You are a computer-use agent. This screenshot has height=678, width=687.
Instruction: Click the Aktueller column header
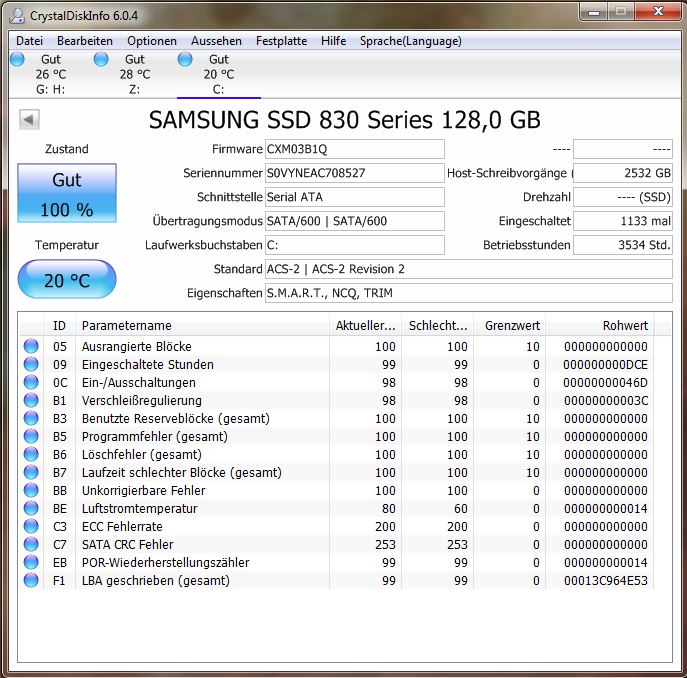[365, 326]
